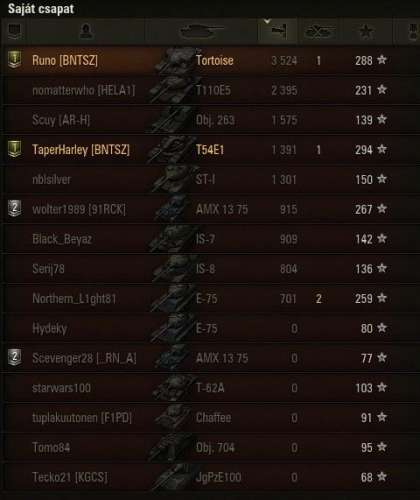
Task: Select player nomatterwho [HELA1]
Action: tap(84, 90)
